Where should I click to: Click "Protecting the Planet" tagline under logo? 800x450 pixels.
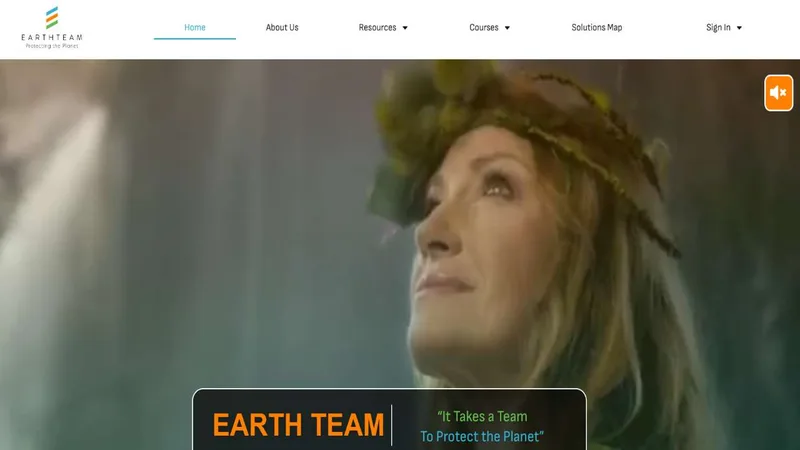[x=52, y=46]
